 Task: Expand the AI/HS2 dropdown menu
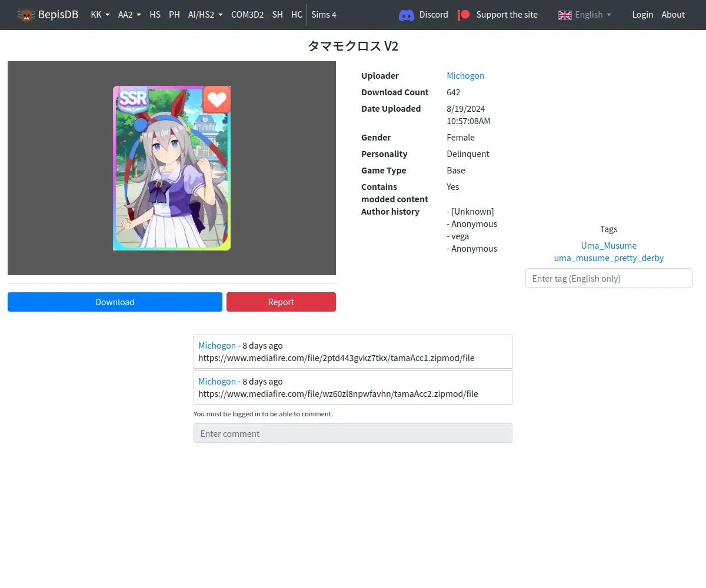pyautogui.click(x=205, y=15)
